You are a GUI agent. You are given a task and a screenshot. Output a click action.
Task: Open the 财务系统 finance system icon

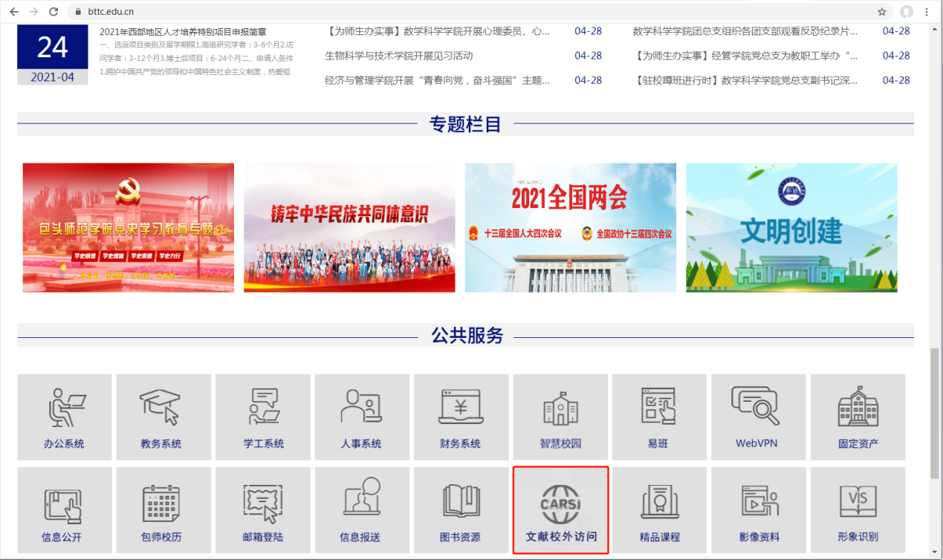click(x=461, y=417)
